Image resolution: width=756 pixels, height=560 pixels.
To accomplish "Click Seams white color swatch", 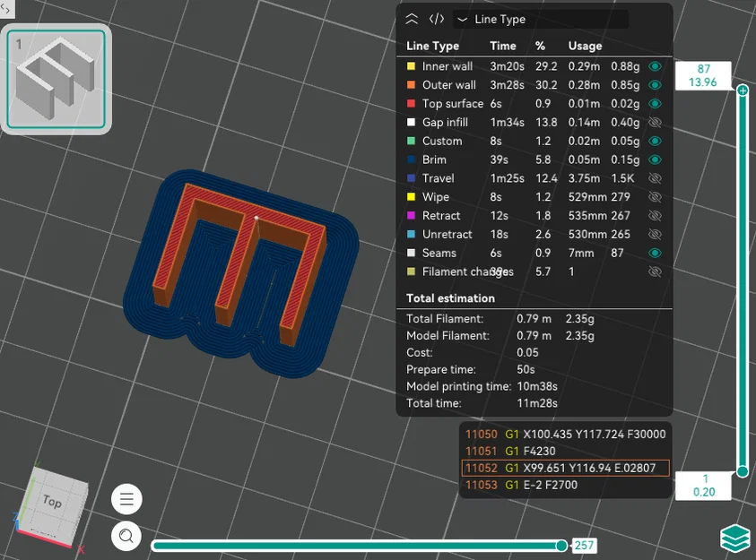I will point(411,254).
